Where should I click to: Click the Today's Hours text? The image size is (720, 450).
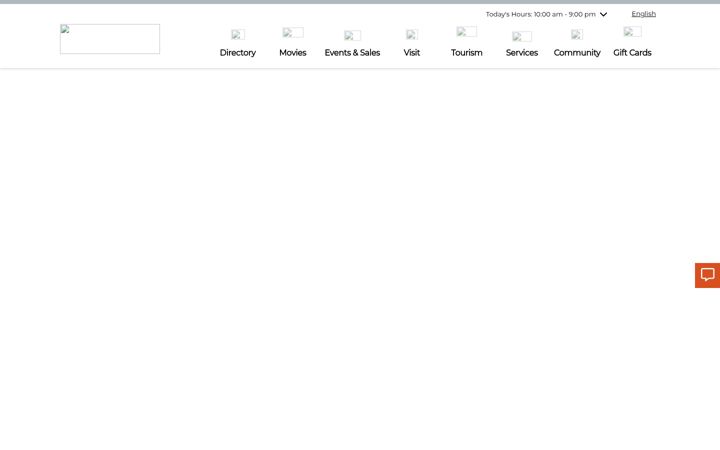tap(540, 14)
